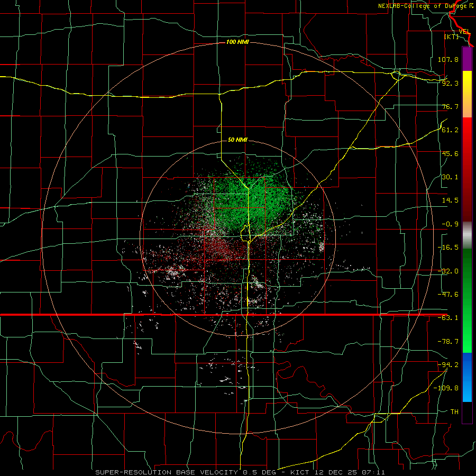Click the gray near-zero segment of the color bar

(x=467, y=235)
